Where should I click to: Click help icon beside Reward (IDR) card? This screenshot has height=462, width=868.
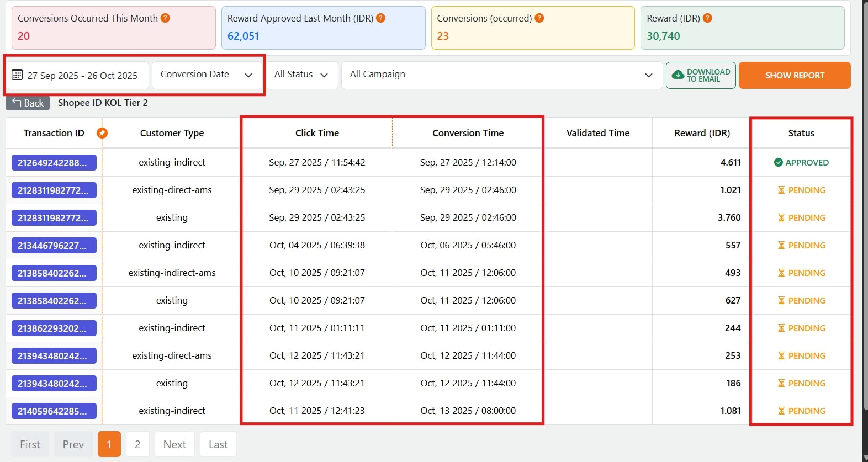pos(707,18)
